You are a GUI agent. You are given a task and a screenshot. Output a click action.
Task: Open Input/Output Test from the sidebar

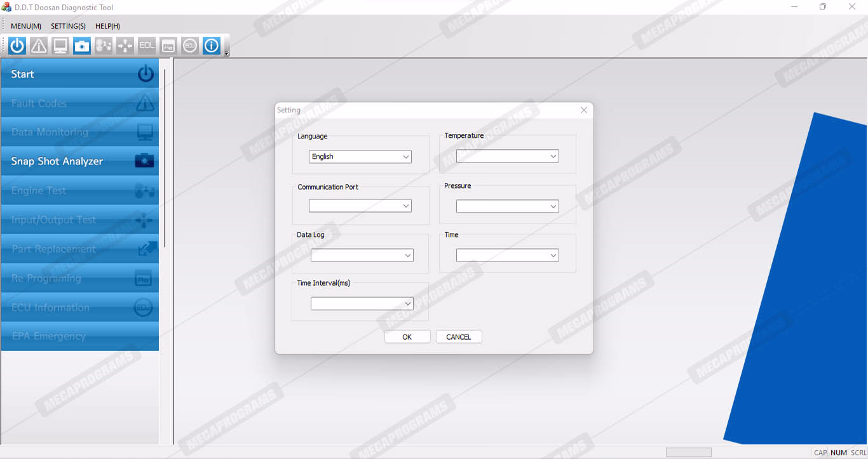pyautogui.click(x=80, y=220)
